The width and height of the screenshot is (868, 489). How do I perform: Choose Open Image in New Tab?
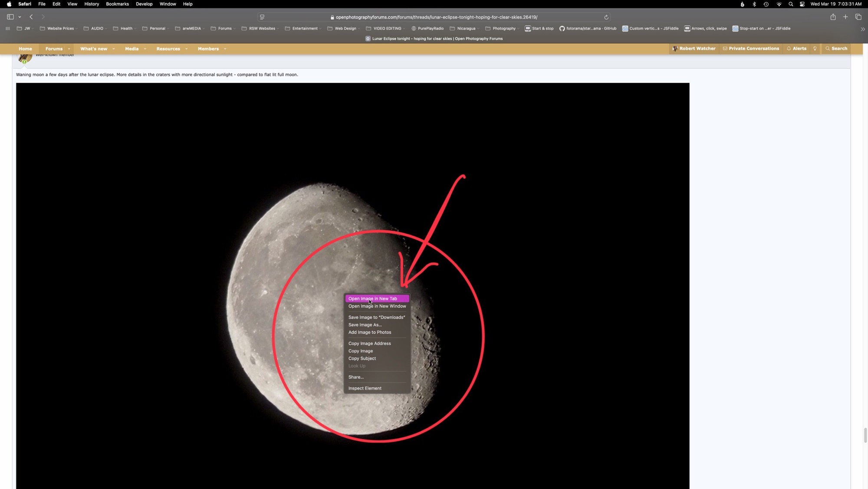click(377, 299)
